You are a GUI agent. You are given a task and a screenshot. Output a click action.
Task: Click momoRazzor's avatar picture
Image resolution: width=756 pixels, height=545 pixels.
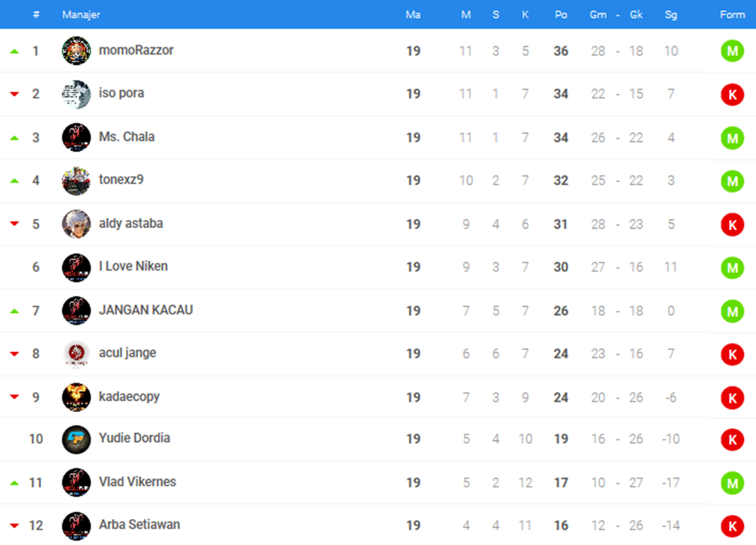(76, 51)
